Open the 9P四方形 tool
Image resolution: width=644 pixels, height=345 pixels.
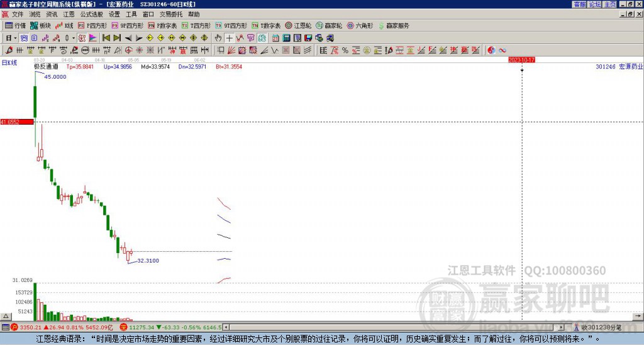(x=127, y=25)
